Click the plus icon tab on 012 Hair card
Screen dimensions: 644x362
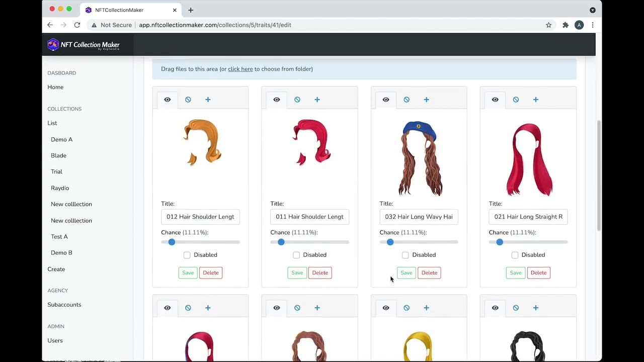point(208,100)
